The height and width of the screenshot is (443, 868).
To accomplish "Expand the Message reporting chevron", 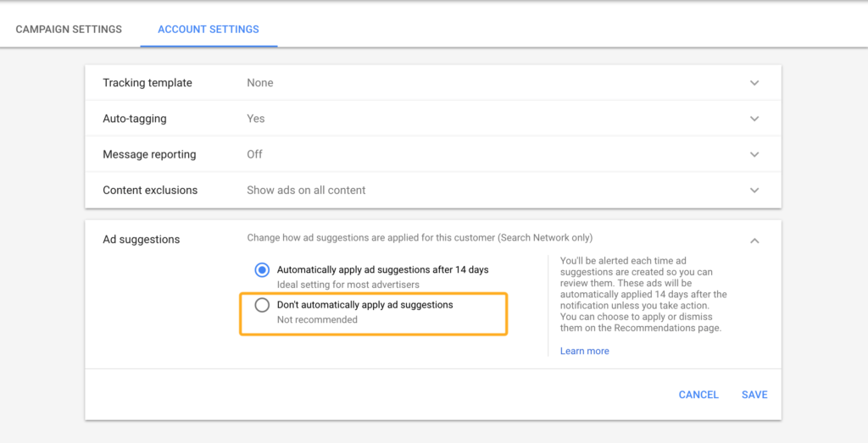I will (754, 154).
